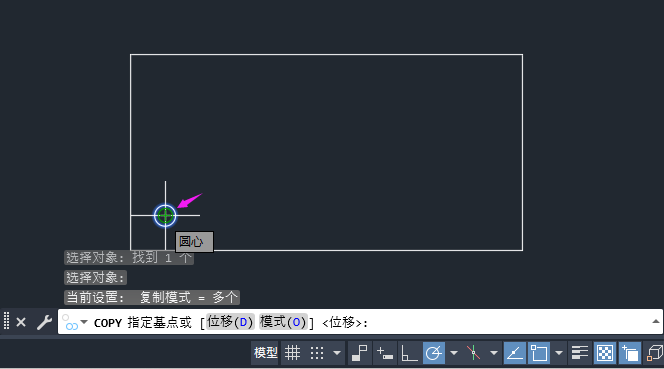The image size is (664, 369).
Task: Toggle lineweight display icon
Action: pos(579,352)
